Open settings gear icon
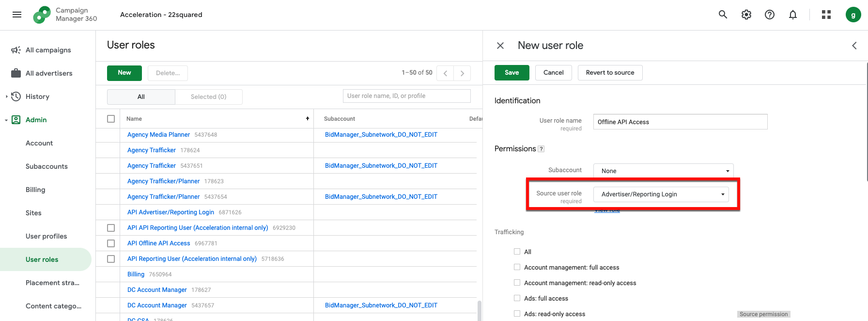Screen dimensions: 868x321 [746, 15]
